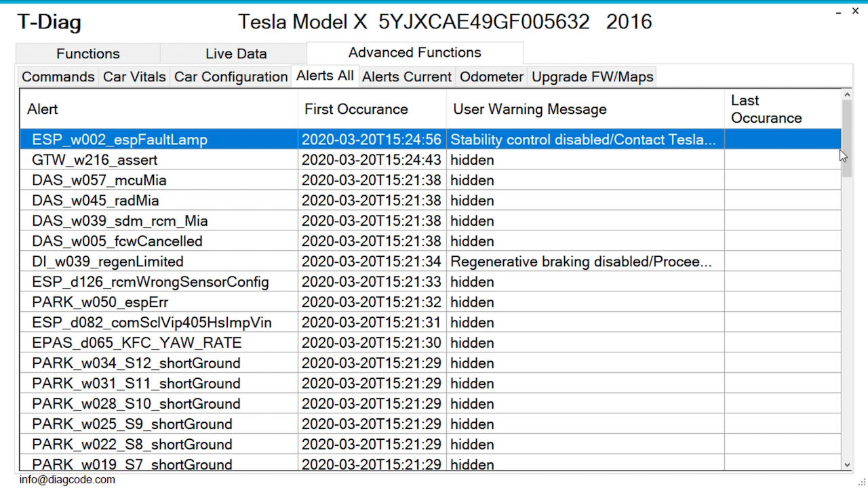Open the Odometer sub-tab

(x=492, y=77)
